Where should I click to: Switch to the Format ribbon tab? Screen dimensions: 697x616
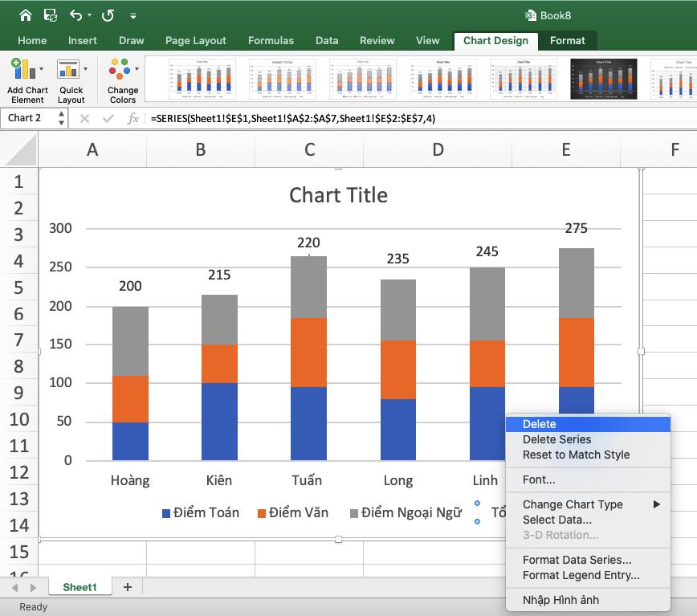[x=567, y=40]
